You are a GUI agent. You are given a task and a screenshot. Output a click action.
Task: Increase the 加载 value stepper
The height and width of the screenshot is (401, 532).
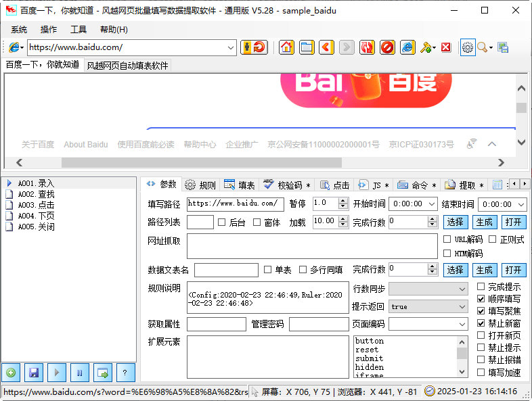[343, 219]
